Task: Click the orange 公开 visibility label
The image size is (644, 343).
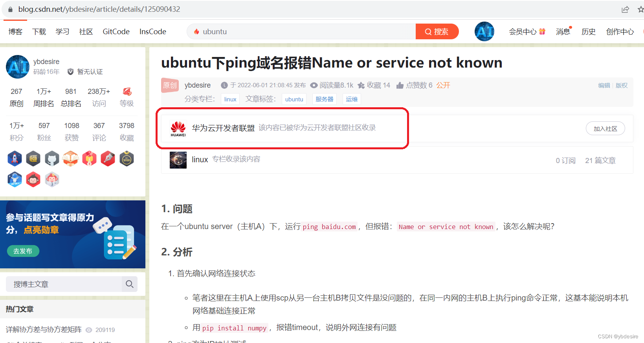Action: coord(443,85)
